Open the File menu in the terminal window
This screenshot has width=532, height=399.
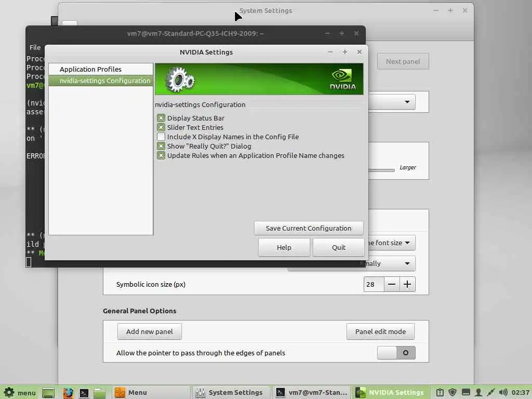click(x=35, y=47)
